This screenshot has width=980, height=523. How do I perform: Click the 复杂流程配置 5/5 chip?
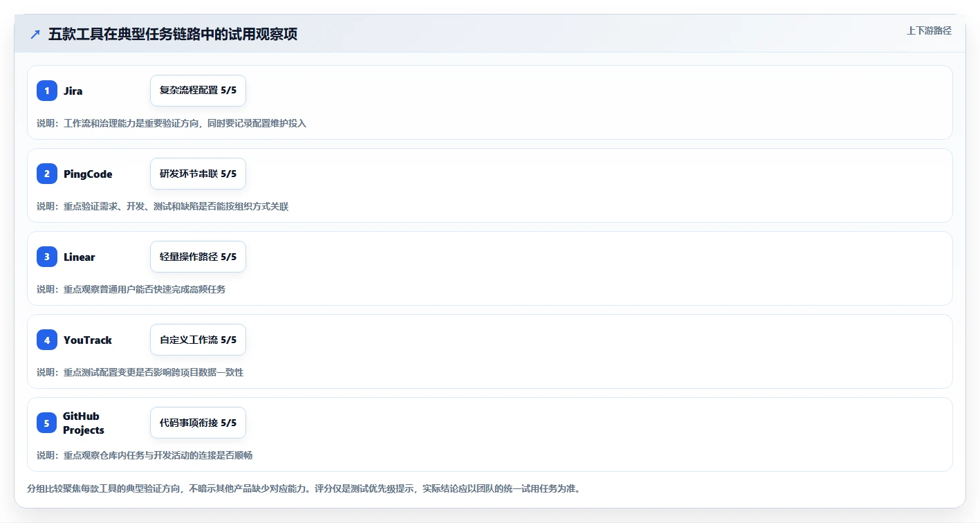198,91
